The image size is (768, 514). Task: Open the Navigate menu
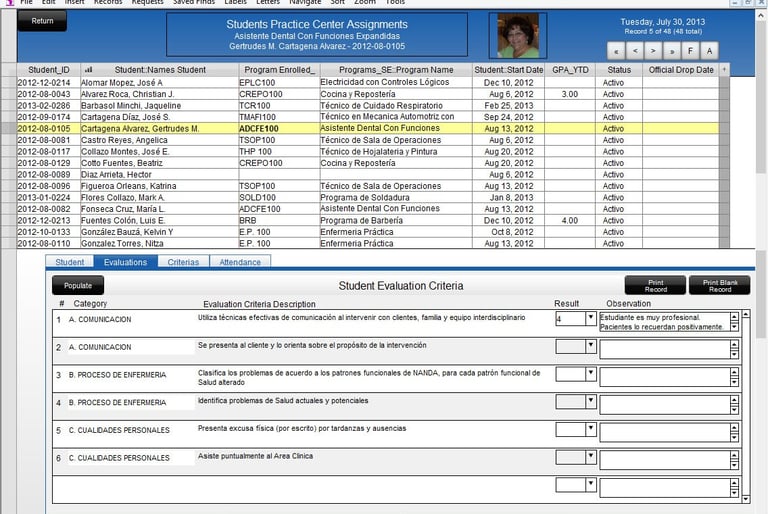point(305,2)
